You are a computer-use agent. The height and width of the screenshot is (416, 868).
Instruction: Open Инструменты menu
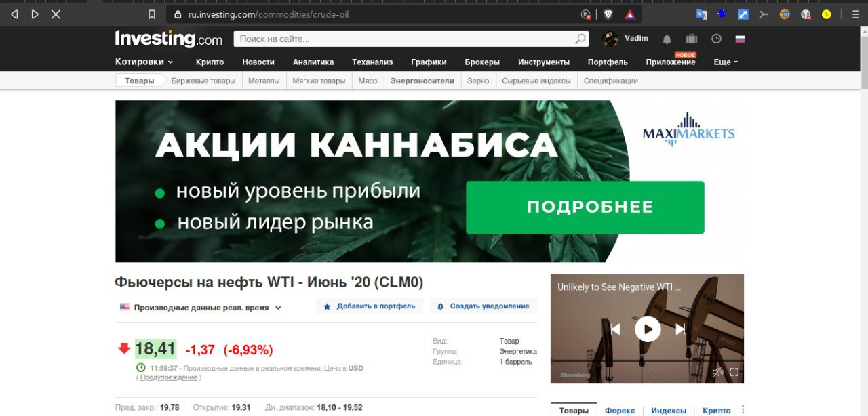[544, 62]
